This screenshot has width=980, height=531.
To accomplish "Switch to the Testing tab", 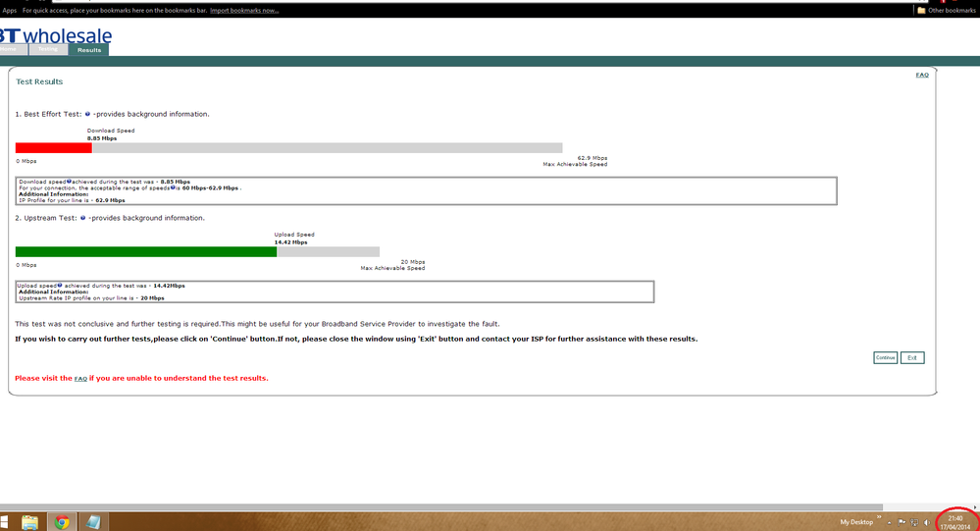I will [47, 49].
